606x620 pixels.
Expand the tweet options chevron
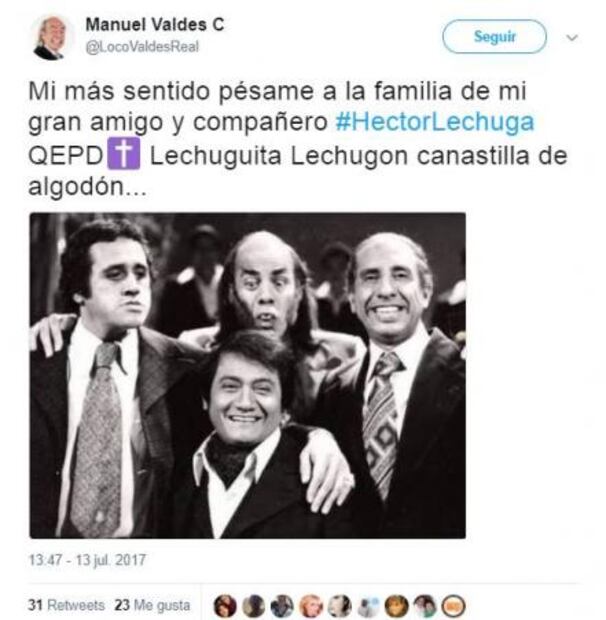572,38
